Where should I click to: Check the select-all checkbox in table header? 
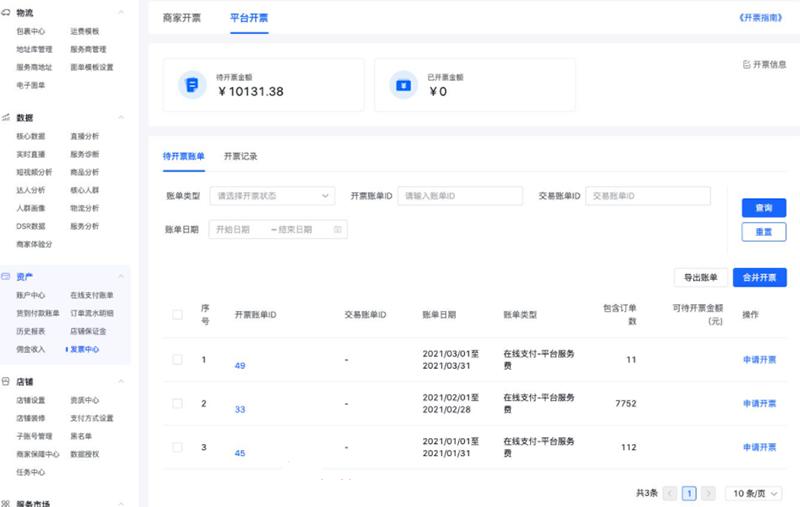click(177, 314)
